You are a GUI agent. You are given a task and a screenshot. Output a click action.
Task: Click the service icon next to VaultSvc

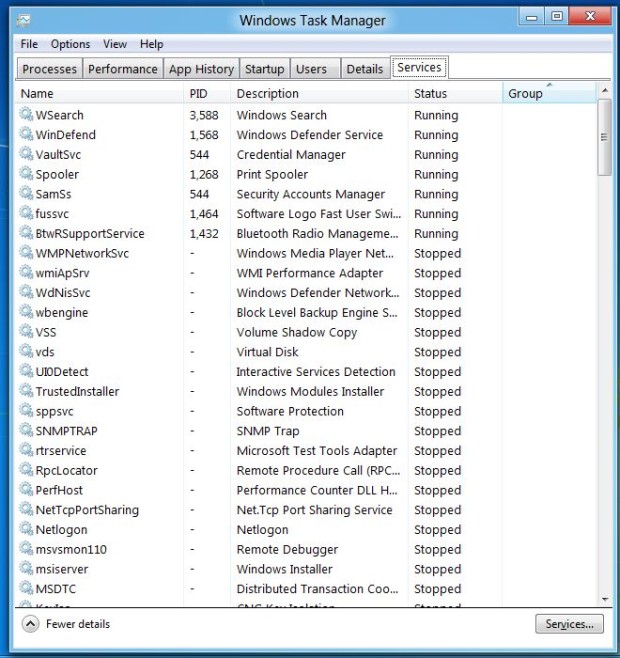(26, 154)
